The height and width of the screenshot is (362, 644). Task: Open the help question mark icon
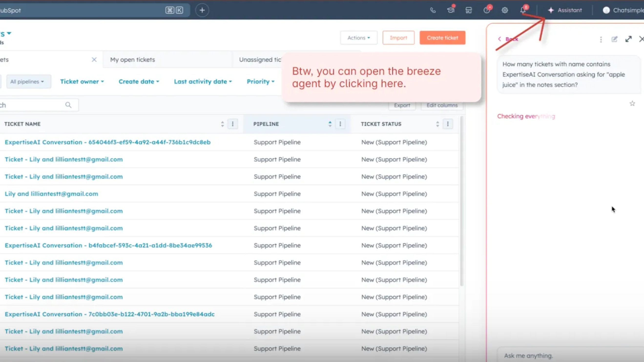click(487, 10)
